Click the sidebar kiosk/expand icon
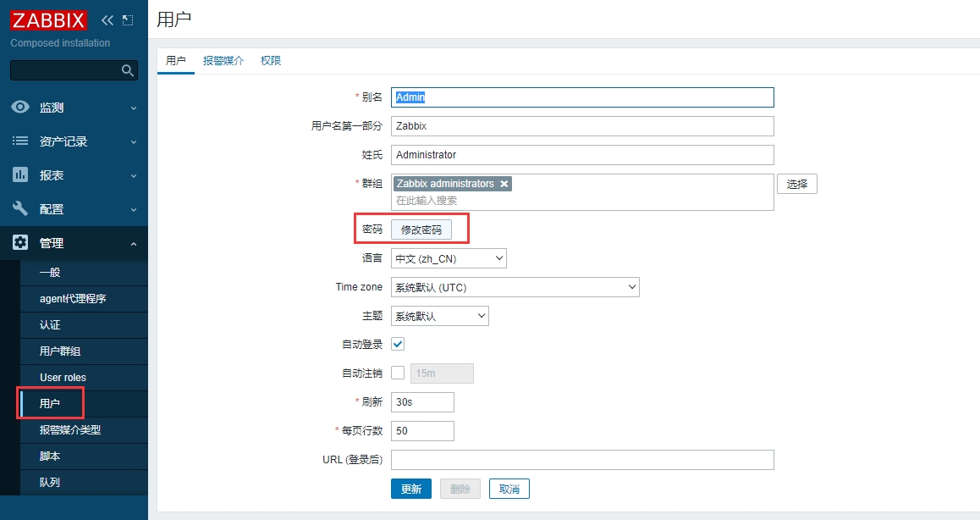The image size is (980, 520). coord(128,20)
